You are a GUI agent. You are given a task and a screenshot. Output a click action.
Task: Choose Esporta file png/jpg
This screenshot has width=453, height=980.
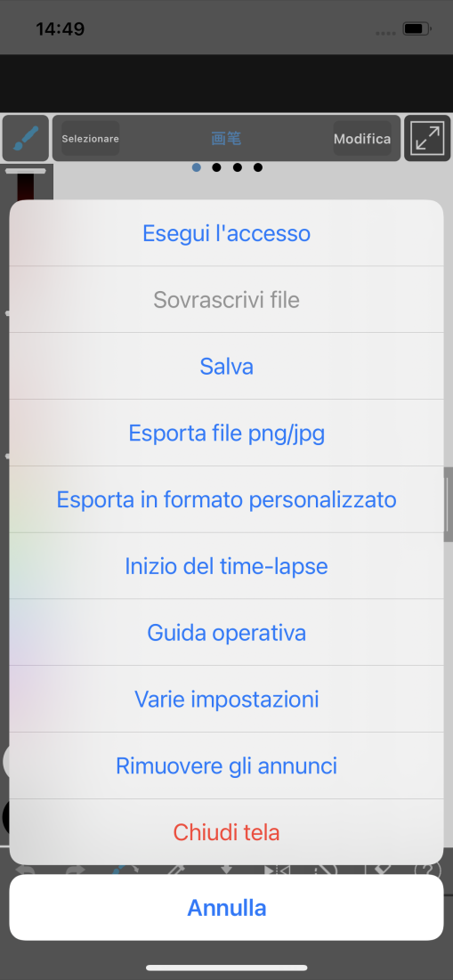pos(226,433)
